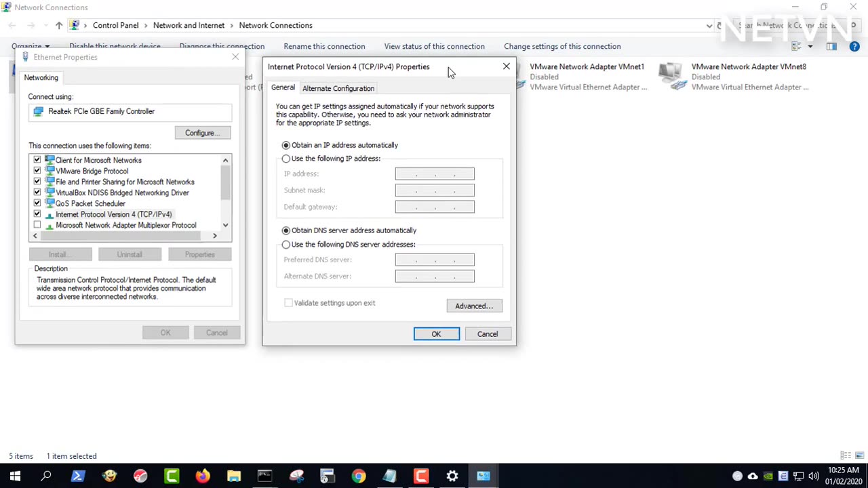Switch to details view in status bar
Screen dimensions: 868x488
[x=846, y=455]
